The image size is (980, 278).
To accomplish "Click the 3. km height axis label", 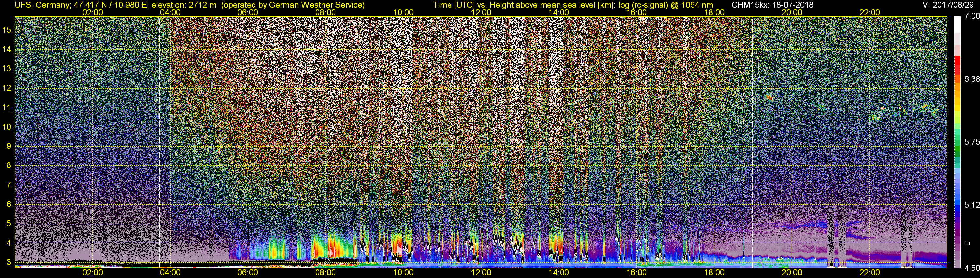I will 10,262.
